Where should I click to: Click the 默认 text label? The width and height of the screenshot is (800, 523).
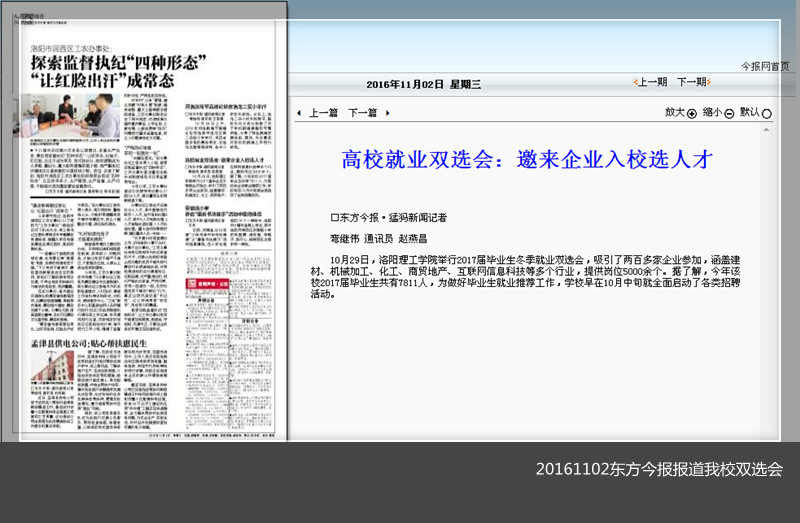[x=749, y=112]
